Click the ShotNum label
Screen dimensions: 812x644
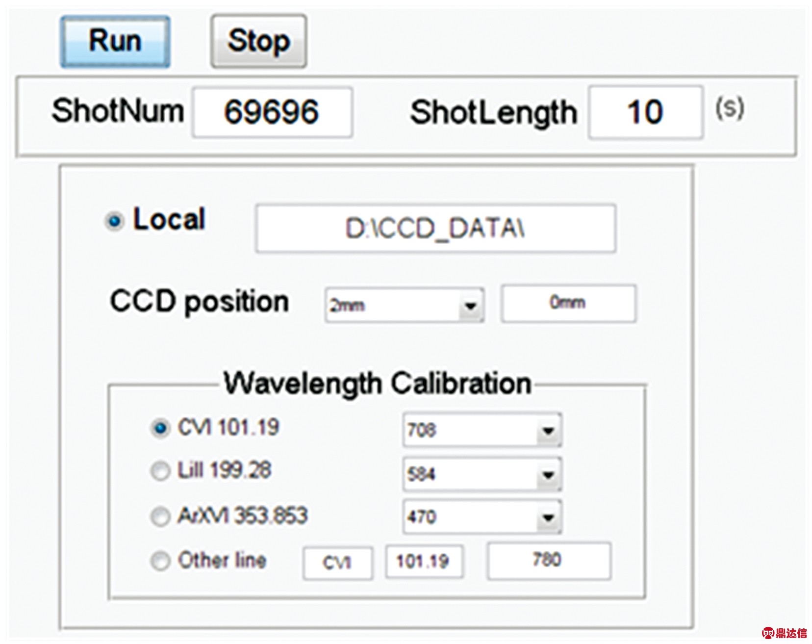pos(118,111)
